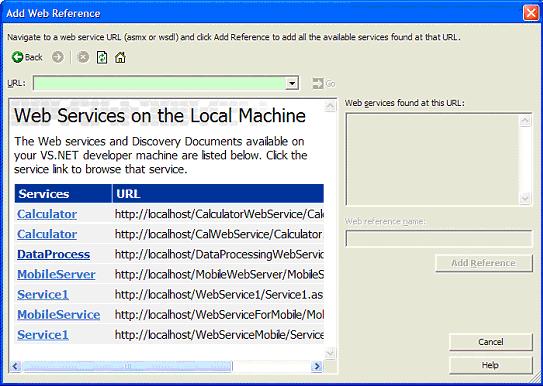Click the http://localhost/MobileWebServer URL text
This screenshot has height=386, width=543.
click(x=219, y=274)
